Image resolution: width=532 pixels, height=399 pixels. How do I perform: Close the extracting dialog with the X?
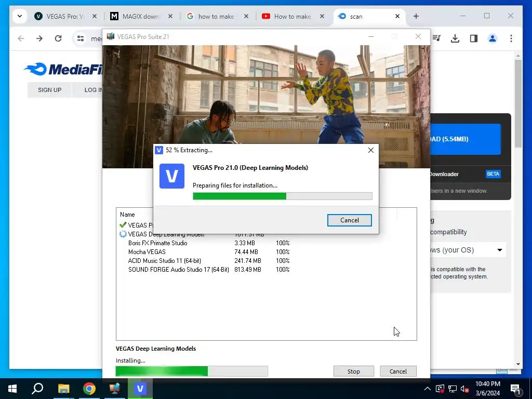371,150
